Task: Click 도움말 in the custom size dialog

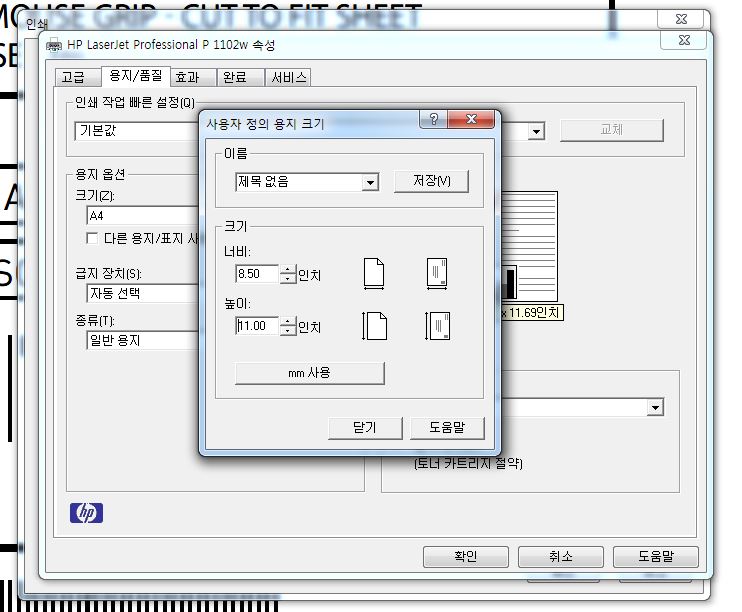Action: (447, 428)
